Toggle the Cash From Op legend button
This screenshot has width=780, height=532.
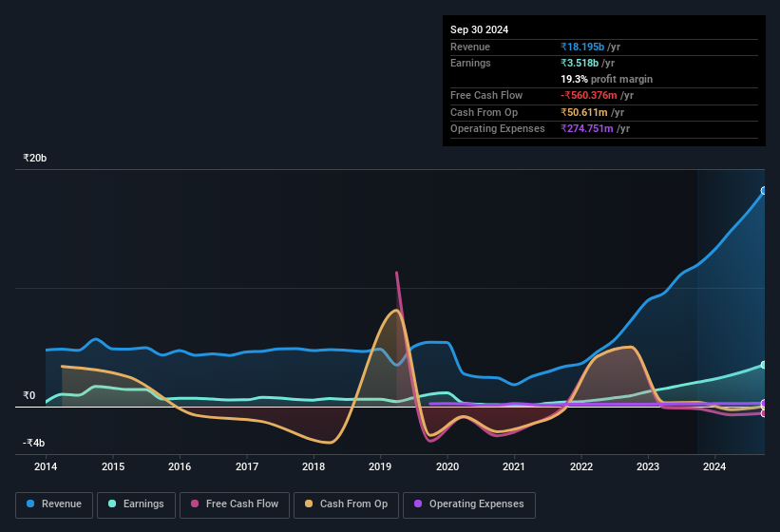tap(346, 504)
